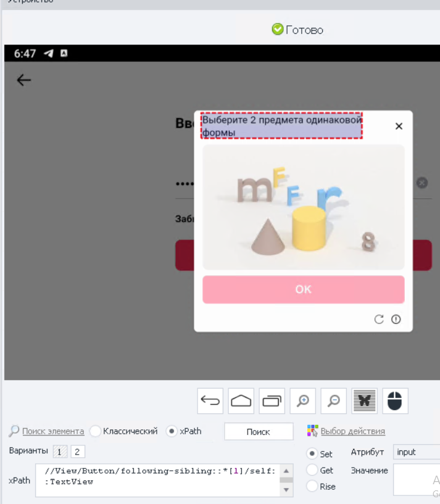The image size is (440, 504).
Task: Zoom in the device view
Action: (x=302, y=401)
